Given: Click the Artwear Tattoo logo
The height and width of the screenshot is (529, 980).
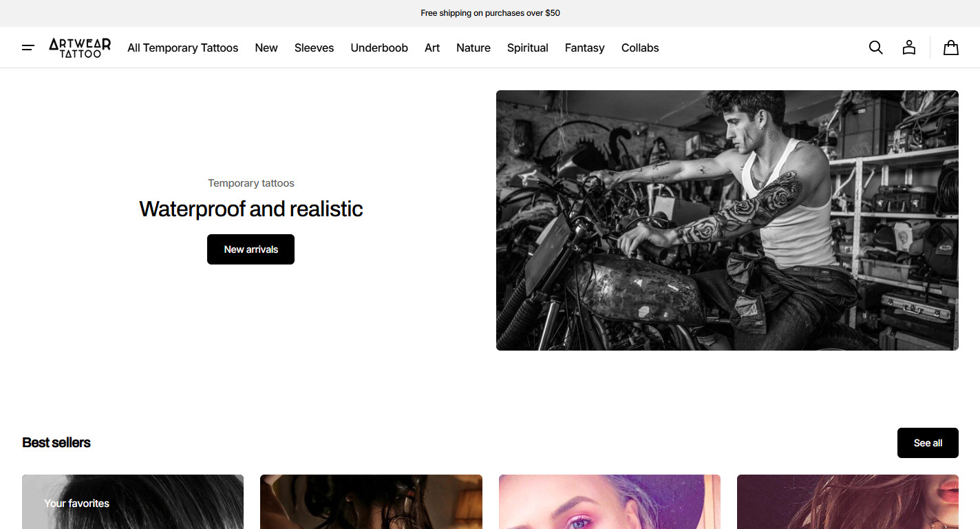Looking at the screenshot, I should [80, 48].
